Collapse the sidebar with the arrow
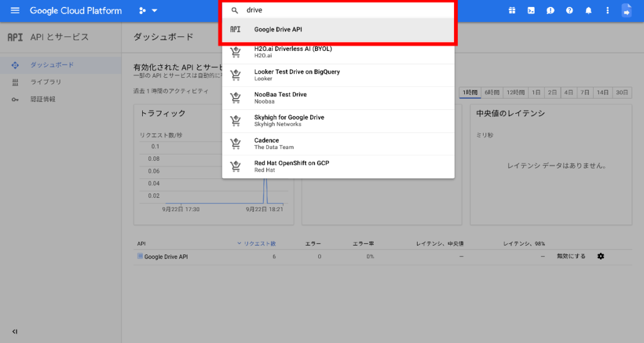The height and width of the screenshot is (343, 644). (15, 332)
